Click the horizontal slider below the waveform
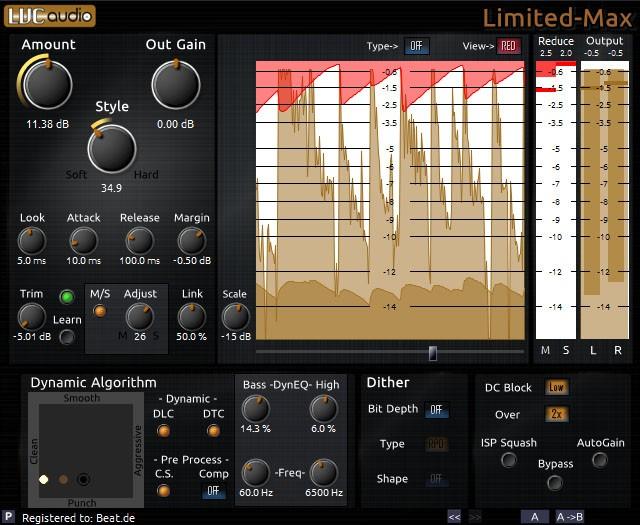640x525 pixels. click(432, 353)
